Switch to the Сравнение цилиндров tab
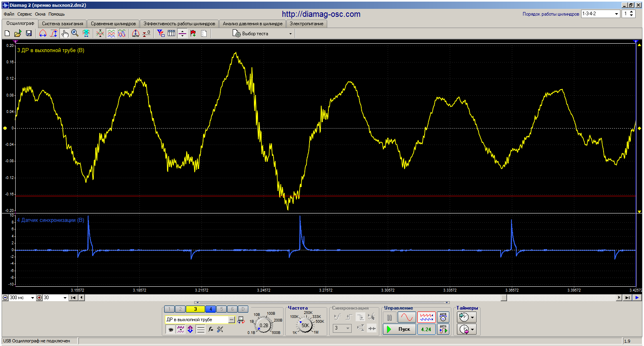Image resolution: width=644 pixels, height=346 pixels. 113,24
